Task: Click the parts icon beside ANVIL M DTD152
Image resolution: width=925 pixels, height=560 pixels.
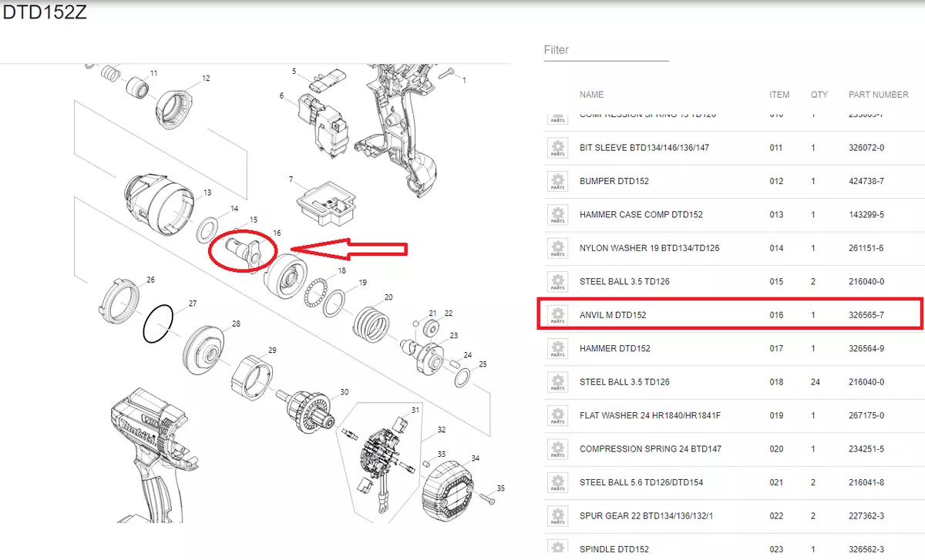Action: [x=557, y=315]
